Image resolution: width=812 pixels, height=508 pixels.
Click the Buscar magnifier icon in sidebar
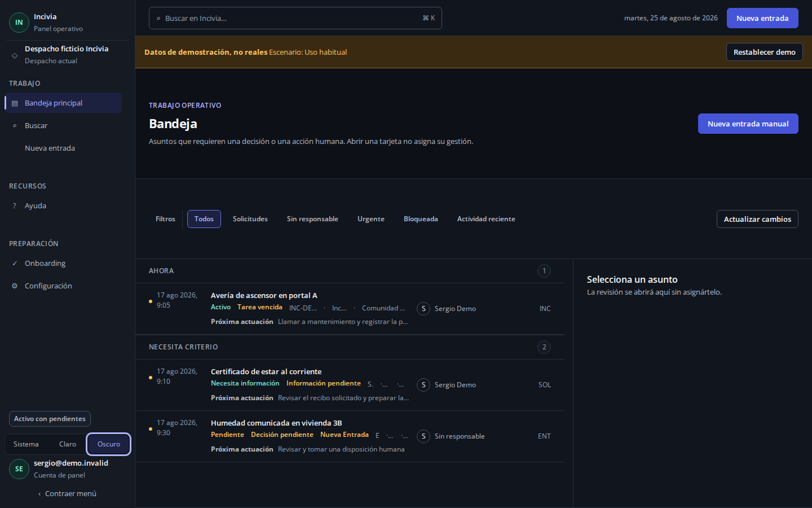(15, 126)
